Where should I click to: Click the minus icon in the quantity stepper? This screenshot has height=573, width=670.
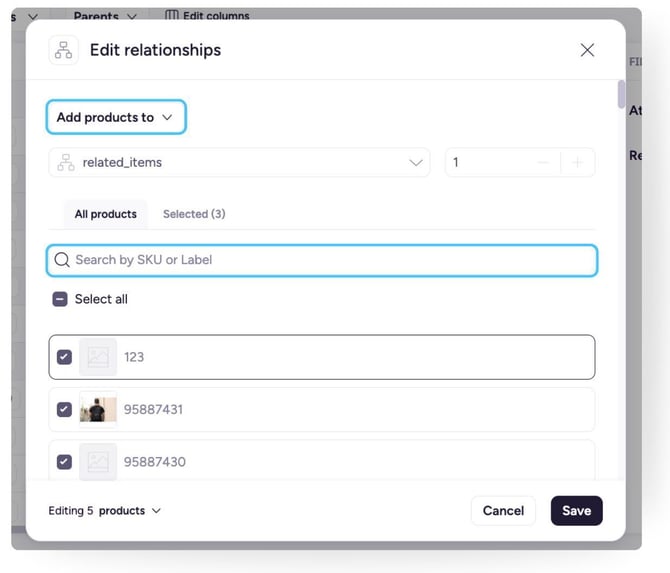(x=543, y=162)
